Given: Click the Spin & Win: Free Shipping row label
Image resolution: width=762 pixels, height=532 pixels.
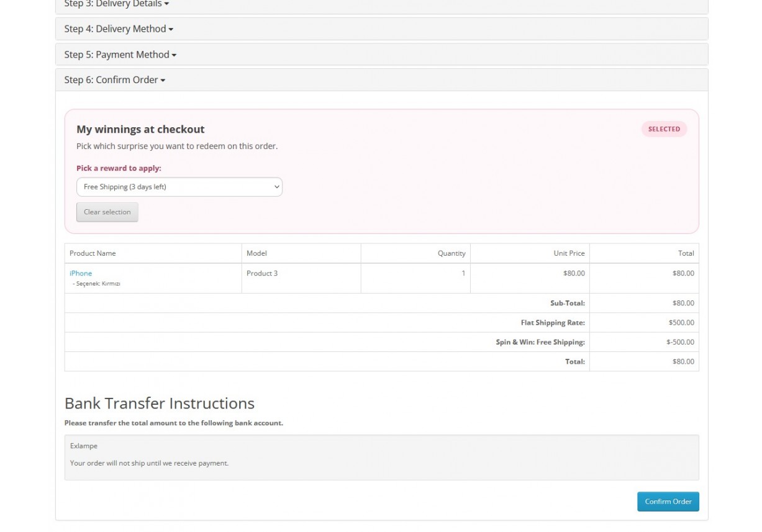Looking at the screenshot, I should [540, 342].
